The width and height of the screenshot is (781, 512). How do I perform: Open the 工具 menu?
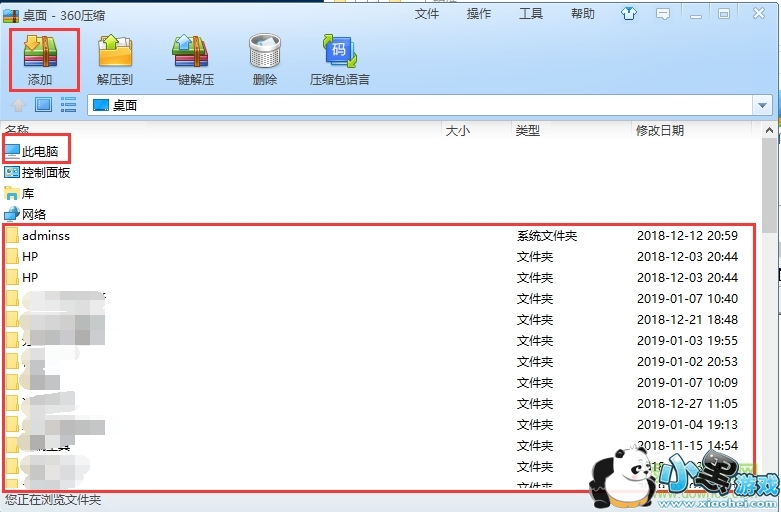point(531,14)
